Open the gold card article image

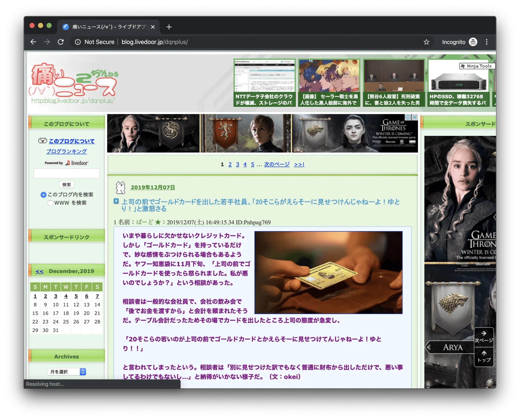(x=328, y=272)
